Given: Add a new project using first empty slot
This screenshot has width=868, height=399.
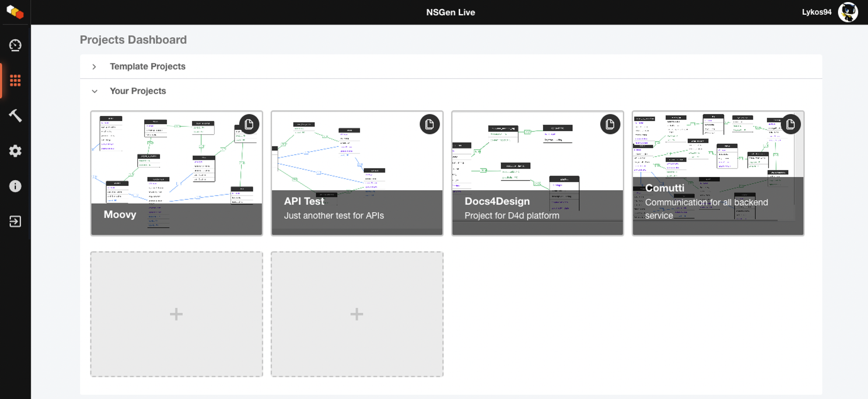Looking at the screenshot, I should point(176,314).
